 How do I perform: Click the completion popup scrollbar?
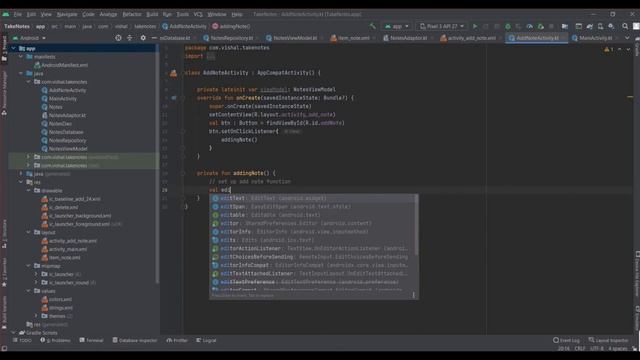416,224
